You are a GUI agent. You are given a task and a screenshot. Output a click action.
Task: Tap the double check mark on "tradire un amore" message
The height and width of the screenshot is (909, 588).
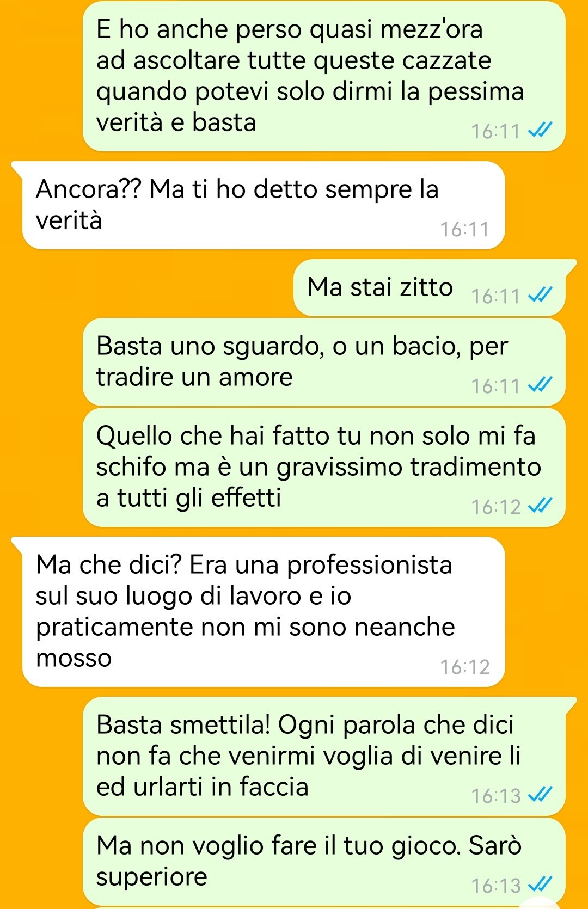[x=541, y=385]
